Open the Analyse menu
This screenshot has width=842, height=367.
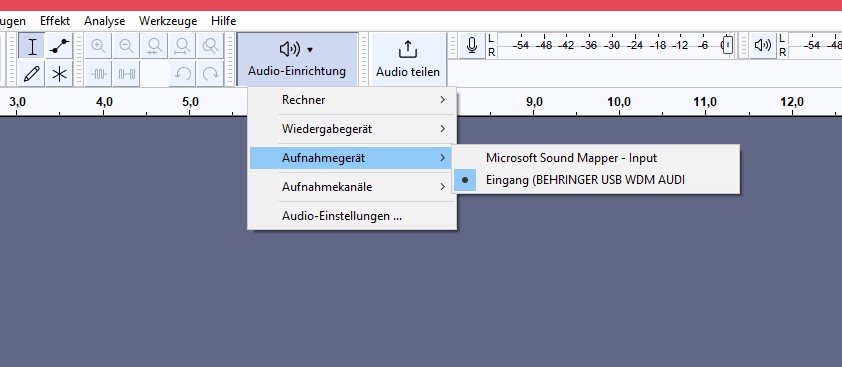point(104,21)
